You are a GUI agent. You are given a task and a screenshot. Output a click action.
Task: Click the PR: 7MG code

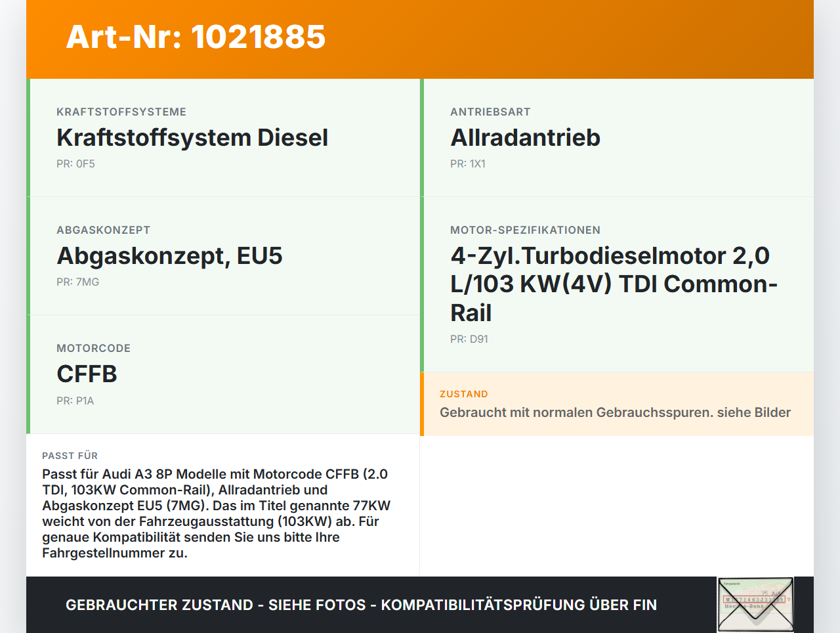pyautogui.click(x=77, y=281)
